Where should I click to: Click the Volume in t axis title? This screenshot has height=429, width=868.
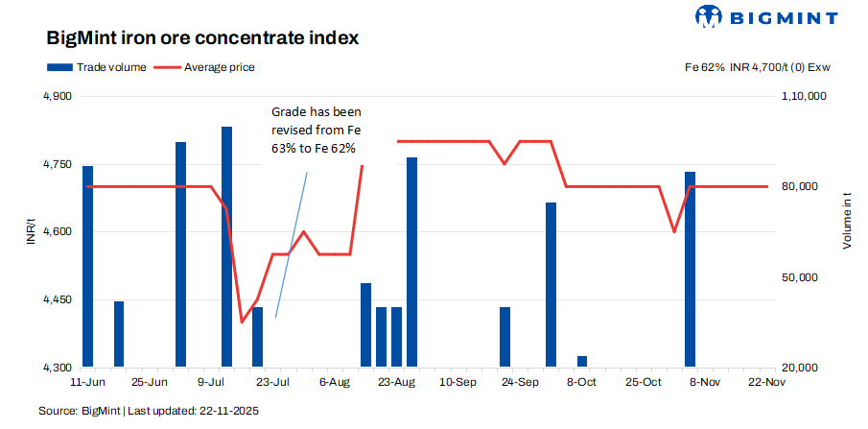click(x=847, y=221)
